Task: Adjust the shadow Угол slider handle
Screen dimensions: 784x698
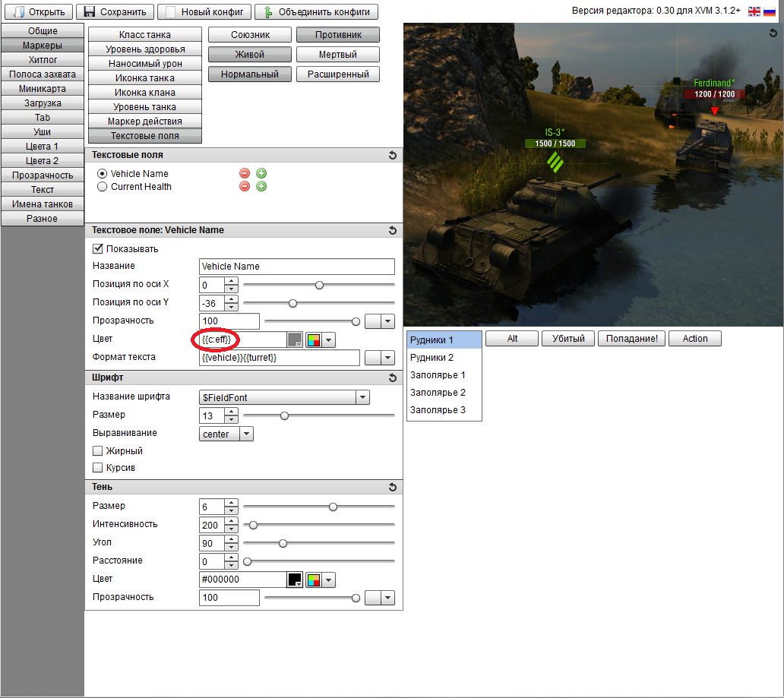Action: point(283,544)
